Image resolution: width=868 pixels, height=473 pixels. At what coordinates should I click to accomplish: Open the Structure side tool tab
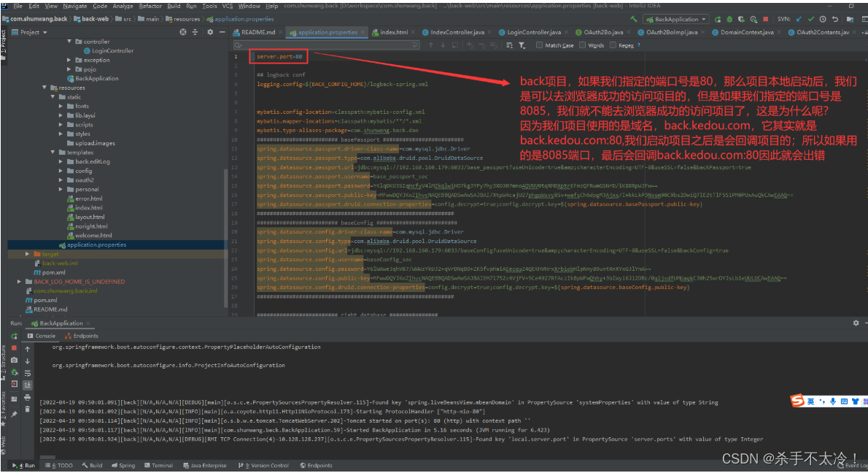(x=4, y=362)
